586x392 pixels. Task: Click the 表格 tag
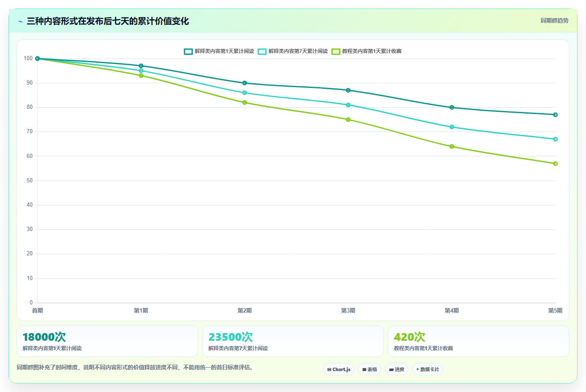(x=369, y=369)
